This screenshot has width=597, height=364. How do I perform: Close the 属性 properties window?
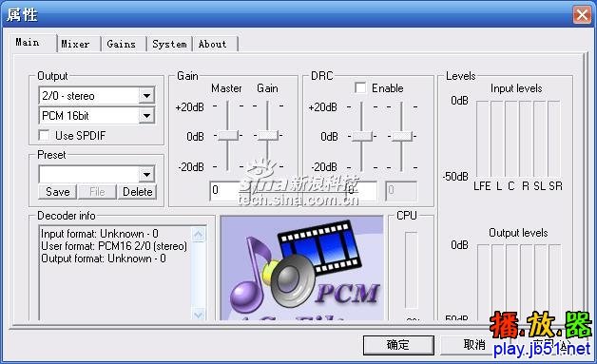point(582,15)
